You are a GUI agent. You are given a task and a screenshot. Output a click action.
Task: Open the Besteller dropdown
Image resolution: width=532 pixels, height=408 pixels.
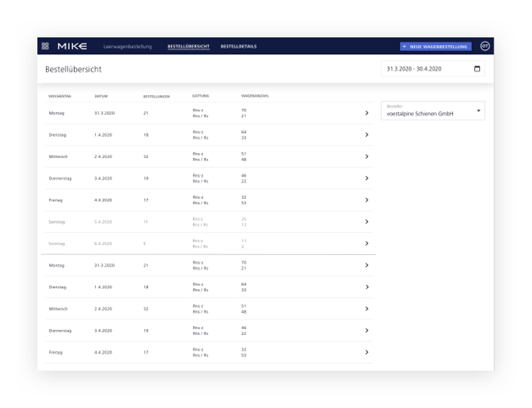click(x=433, y=110)
